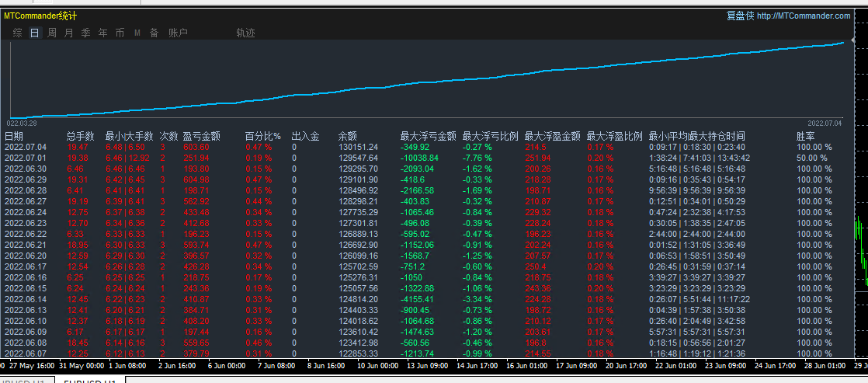Click the 最小|大手数 column header
Screen dimensions: 868x383
(x=129, y=137)
